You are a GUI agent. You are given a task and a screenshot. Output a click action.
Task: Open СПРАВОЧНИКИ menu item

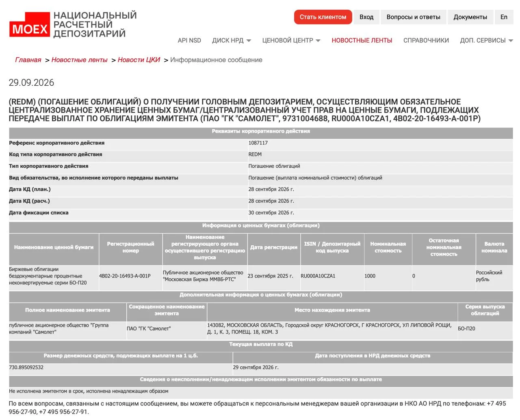pyautogui.click(x=426, y=40)
